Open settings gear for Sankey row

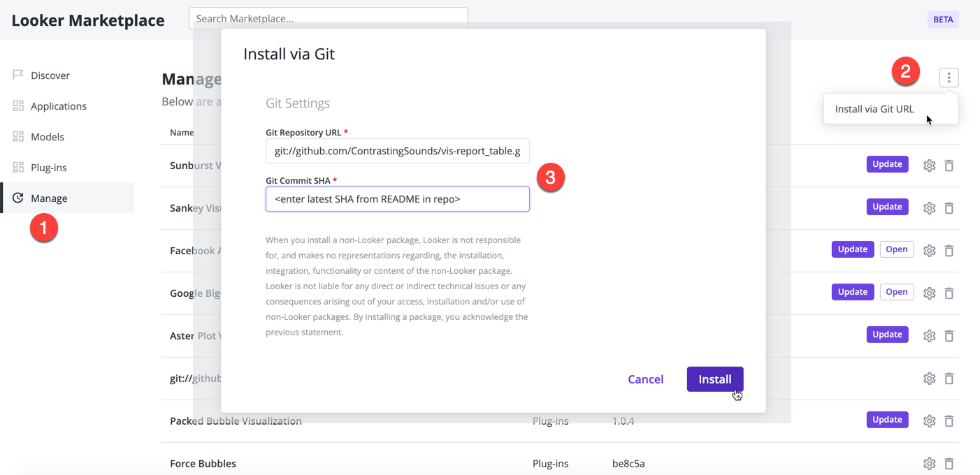[x=929, y=208]
